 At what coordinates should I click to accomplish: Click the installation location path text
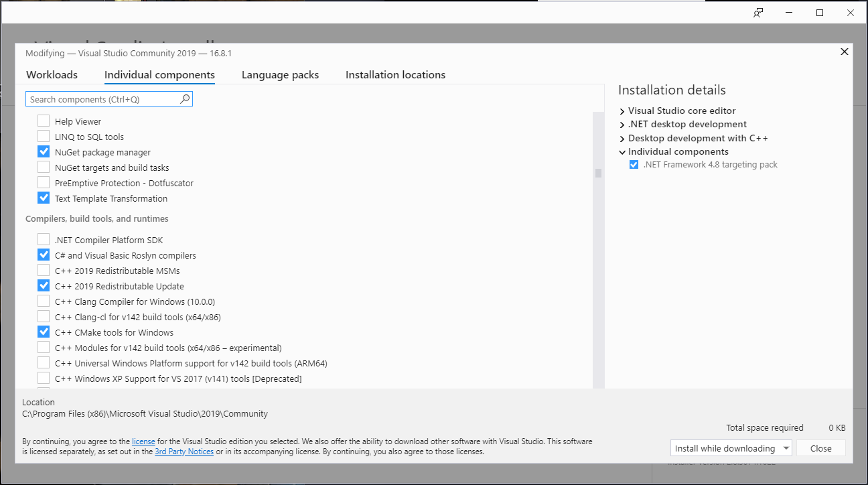pyautogui.click(x=145, y=414)
